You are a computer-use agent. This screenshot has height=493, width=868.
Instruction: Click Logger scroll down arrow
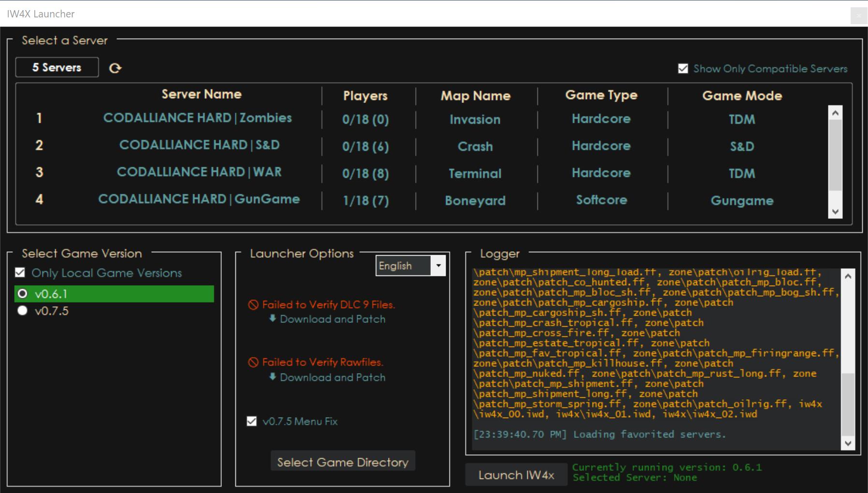(848, 443)
